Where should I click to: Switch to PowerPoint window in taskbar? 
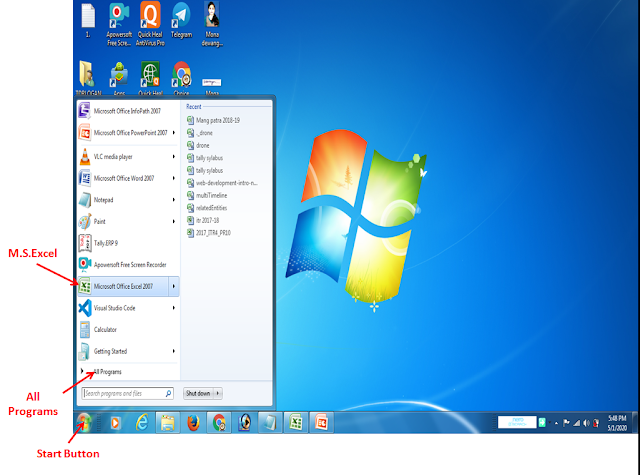(x=321, y=423)
